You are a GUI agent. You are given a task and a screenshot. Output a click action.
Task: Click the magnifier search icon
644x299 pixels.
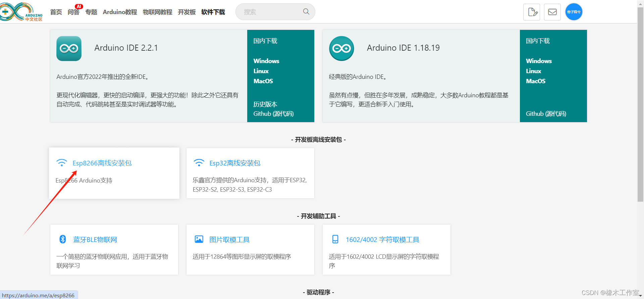click(306, 12)
